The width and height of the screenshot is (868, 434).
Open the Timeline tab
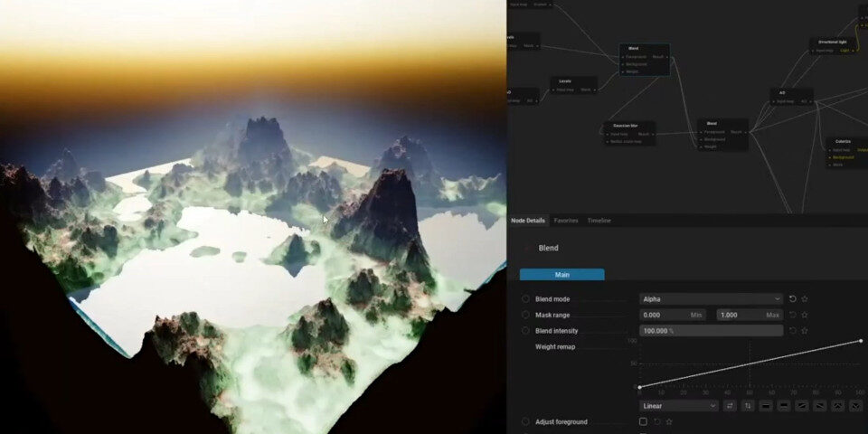click(x=599, y=221)
